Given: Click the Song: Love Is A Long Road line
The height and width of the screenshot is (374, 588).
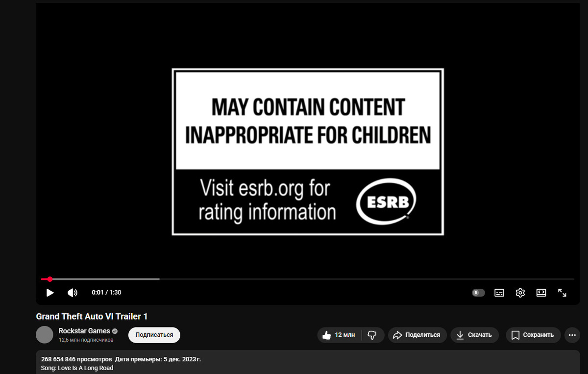Looking at the screenshot, I should tap(77, 368).
